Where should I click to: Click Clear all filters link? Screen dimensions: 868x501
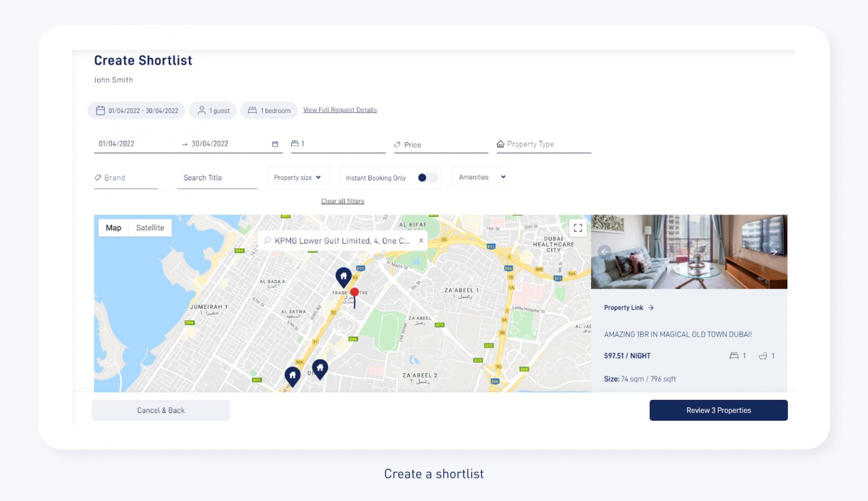click(343, 201)
